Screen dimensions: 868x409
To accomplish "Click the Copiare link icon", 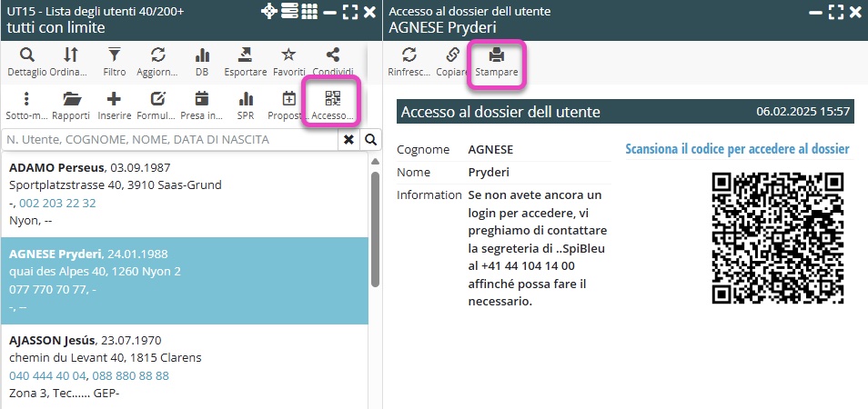I will [x=452, y=62].
